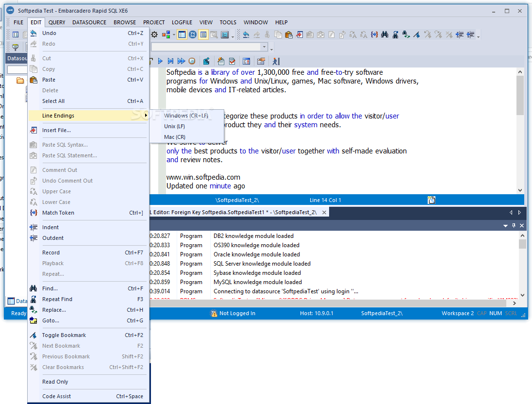Click the colored squares toolbar icon

pos(166,34)
